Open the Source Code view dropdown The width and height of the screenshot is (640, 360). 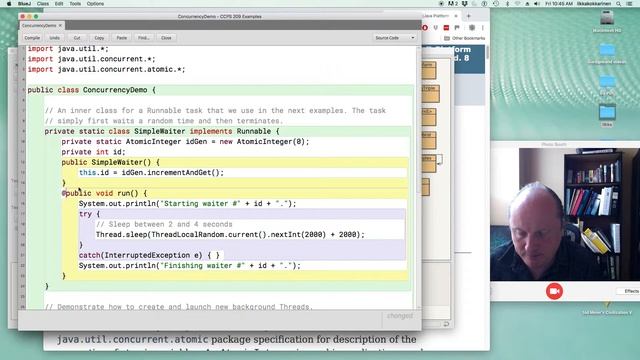click(394, 38)
